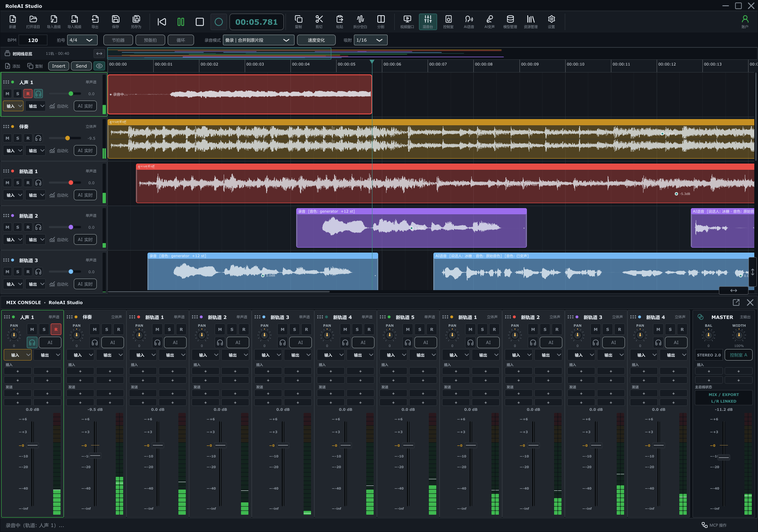The image size is (758, 532).
Task: Open a project with 打开项目 icon
Action: [33, 21]
